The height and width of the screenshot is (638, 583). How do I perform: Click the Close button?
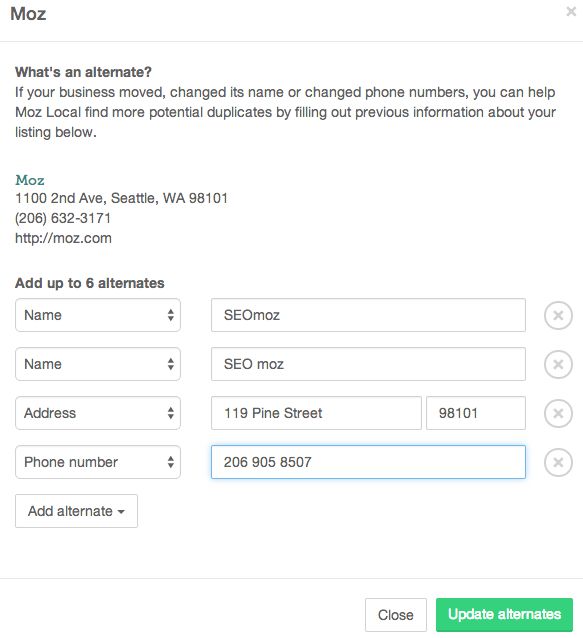(395, 614)
